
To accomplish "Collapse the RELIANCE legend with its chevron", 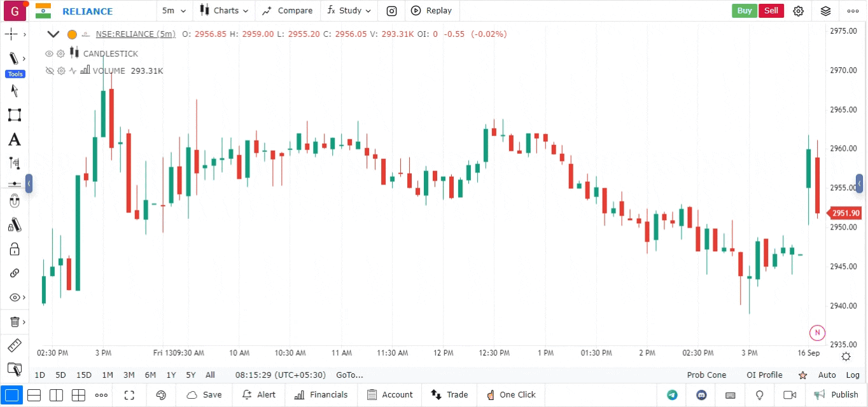I will (x=53, y=34).
